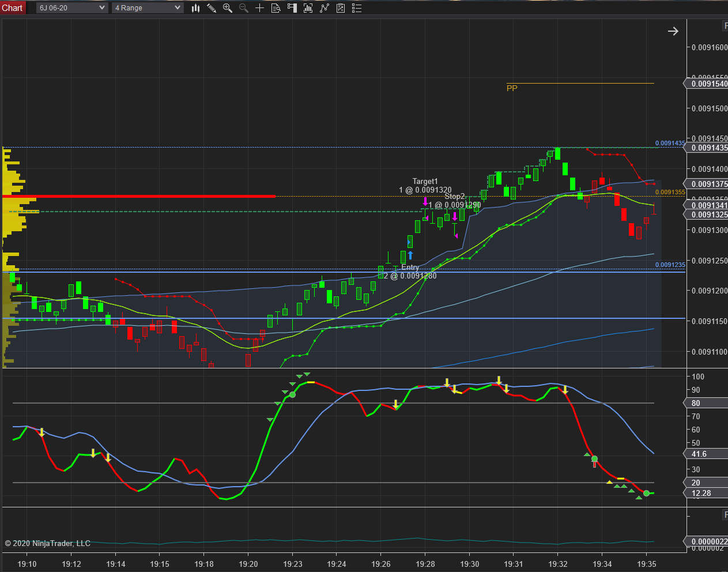Open the 4 Range interval dropdown
Image resolution: width=728 pixels, height=572 pixels.
(x=148, y=7)
